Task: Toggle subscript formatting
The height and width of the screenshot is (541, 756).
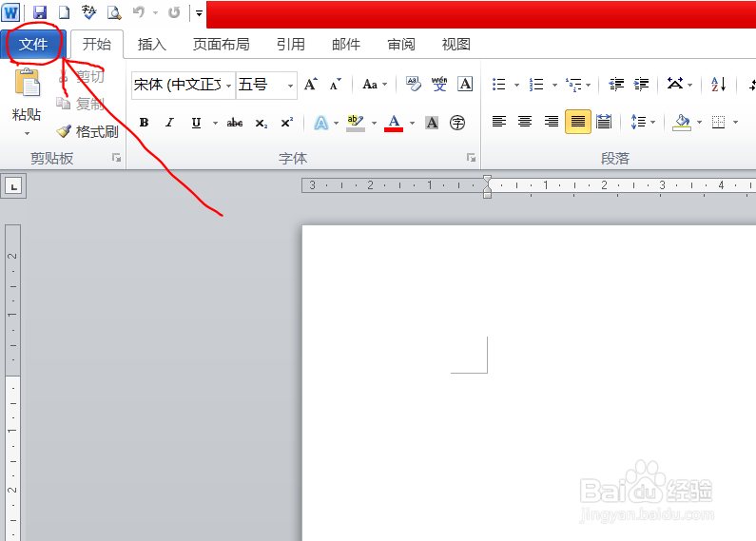Action: click(x=261, y=123)
